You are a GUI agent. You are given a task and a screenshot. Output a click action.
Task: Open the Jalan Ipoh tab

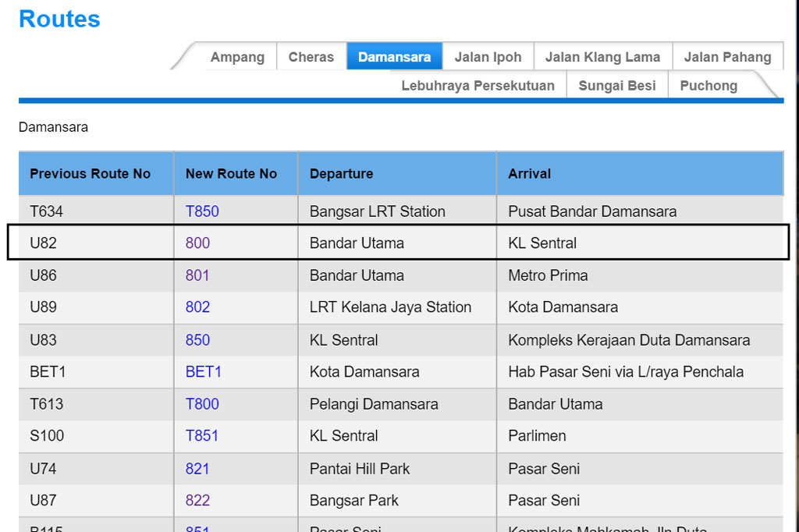pyautogui.click(x=488, y=57)
